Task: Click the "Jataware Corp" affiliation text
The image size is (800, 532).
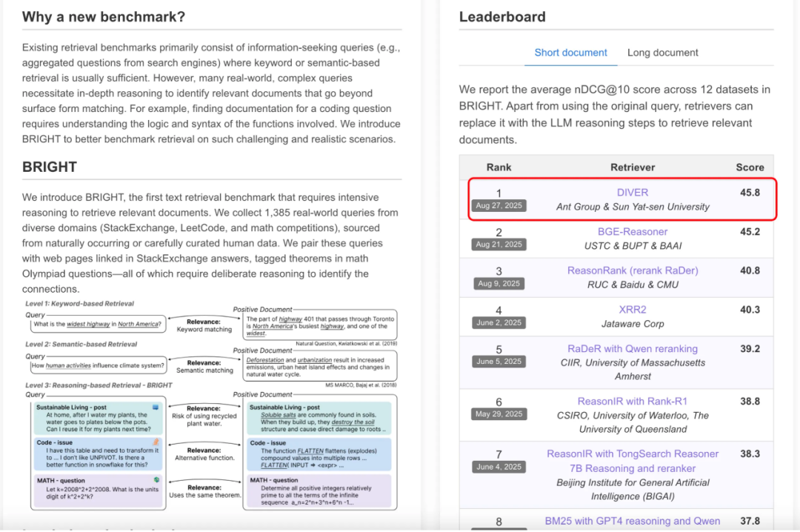Action: coord(632,324)
